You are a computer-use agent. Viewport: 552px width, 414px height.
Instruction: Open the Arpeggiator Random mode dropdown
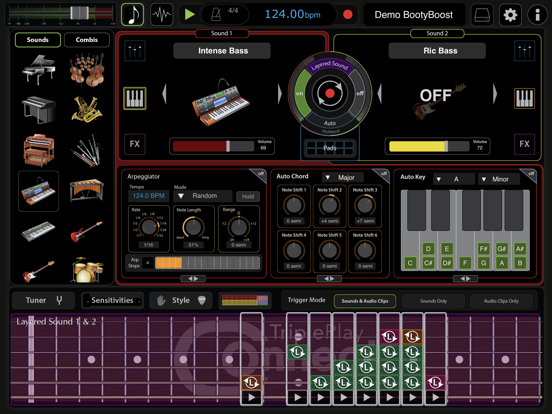pyautogui.click(x=202, y=196)
